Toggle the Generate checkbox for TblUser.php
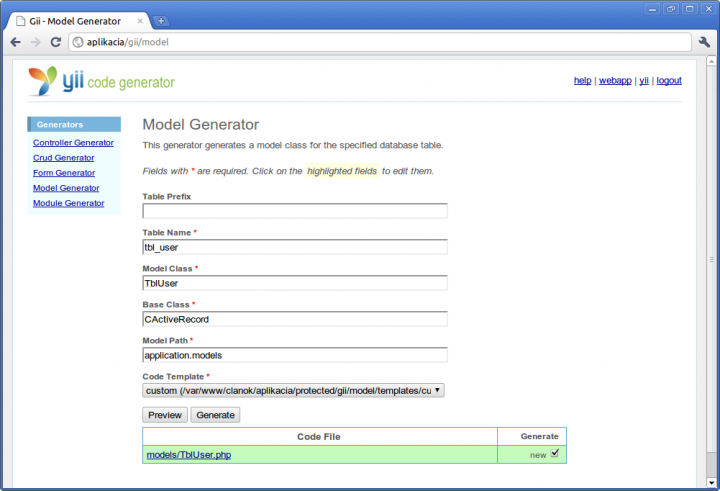Image resolution: width=720 pixels, height=491 pixels. [555, 453]
